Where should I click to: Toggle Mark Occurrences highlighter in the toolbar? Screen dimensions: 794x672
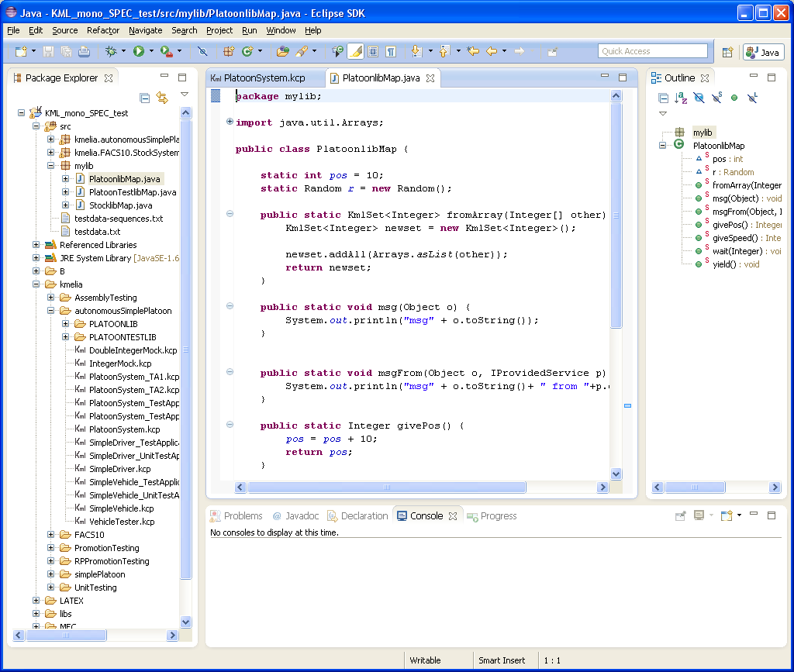(x=355, y=51)
